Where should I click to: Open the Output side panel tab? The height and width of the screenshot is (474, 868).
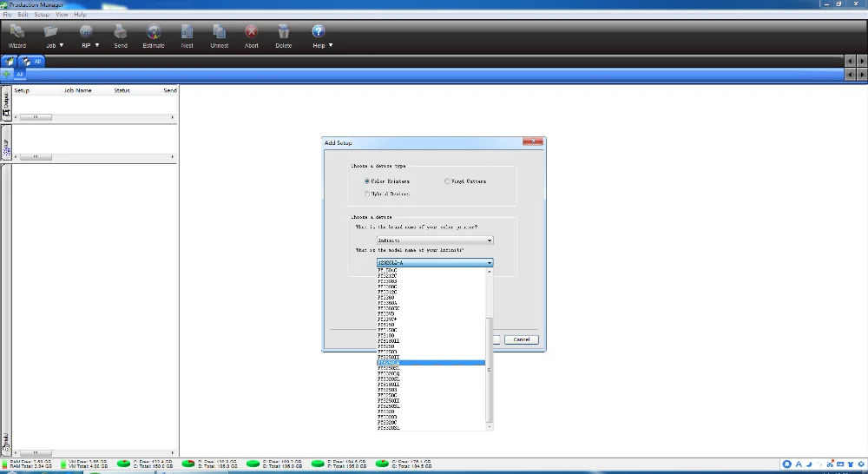coord(6,103)
